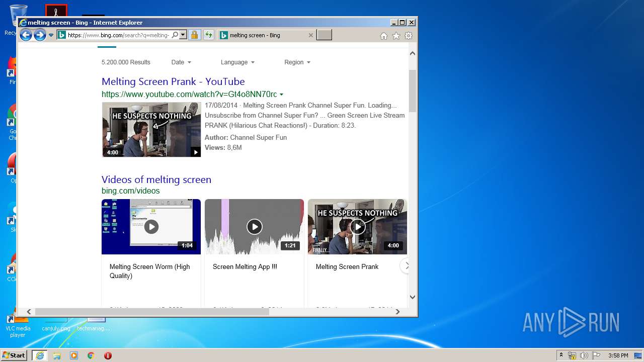Click the Internet Explorer taskbar icon
This screenshot has width=644, height=362.
coord(40,355)
